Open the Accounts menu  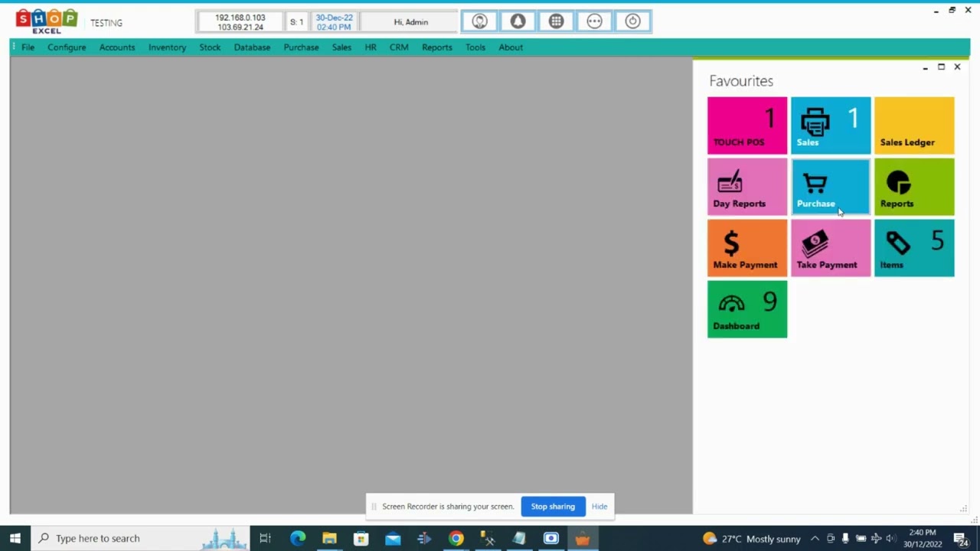pyautogui.click(x=117, y=47)
